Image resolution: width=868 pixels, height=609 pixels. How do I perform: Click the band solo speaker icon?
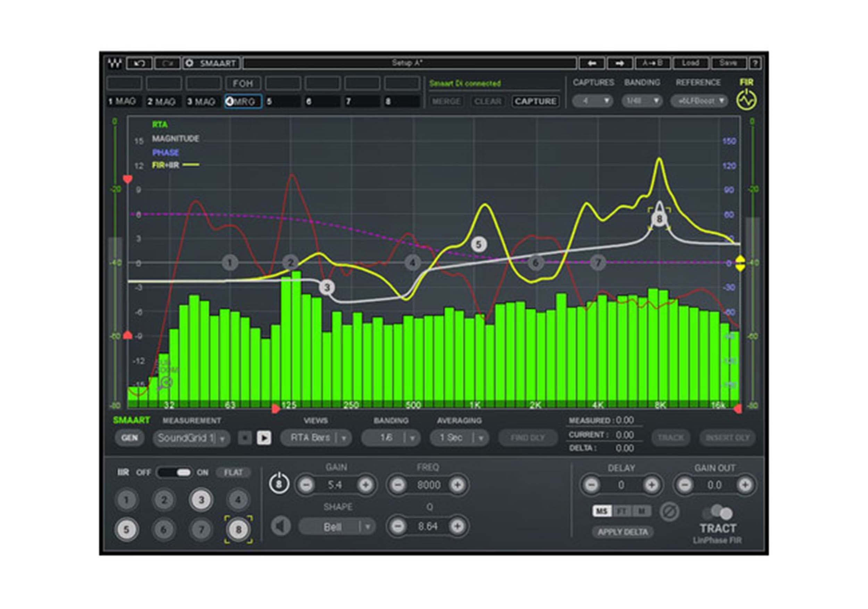pyautogui.click(x=281, y=526)
